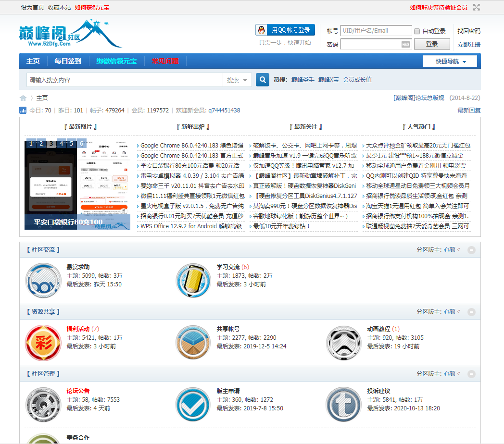Enable the 自动登录 checkbox

click(417, 31)
